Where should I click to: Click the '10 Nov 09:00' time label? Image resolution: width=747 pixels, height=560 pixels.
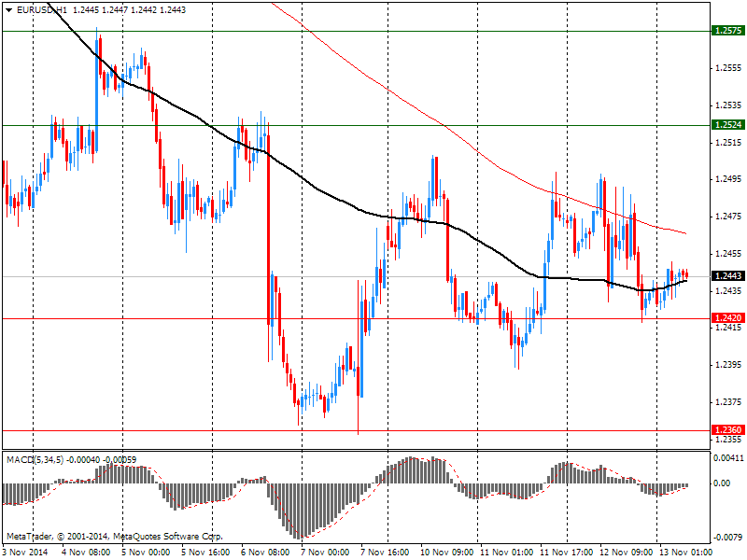pyautogui.click(x=447, y=552)
